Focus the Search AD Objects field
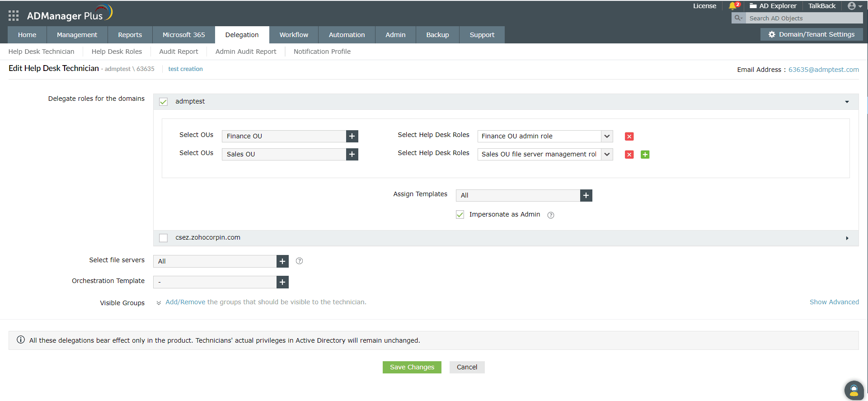Screen dimensions: 868x401 [x=804, y=18]
